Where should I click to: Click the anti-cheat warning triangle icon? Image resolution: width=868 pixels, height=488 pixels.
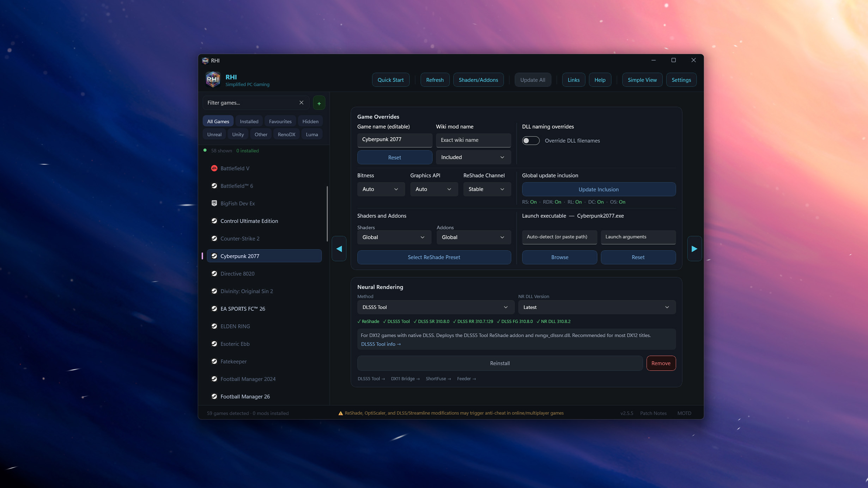coord(340,413)
